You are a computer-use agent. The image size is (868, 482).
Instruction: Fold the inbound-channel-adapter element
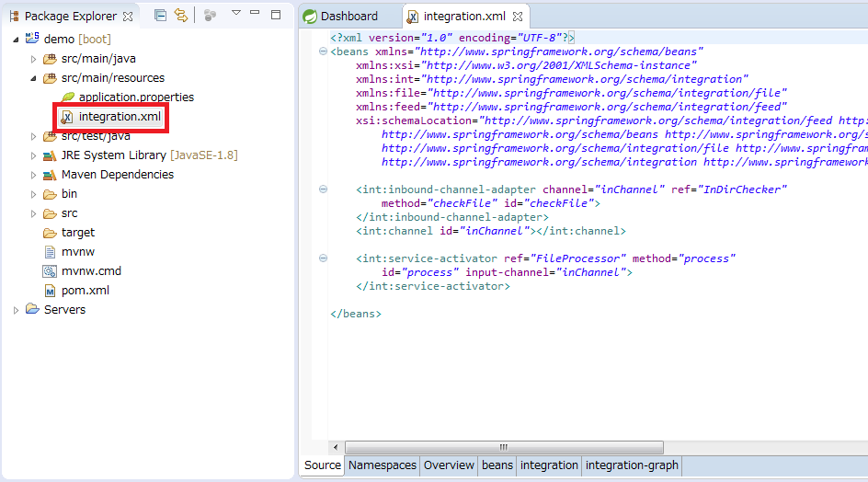pos(324,189)
